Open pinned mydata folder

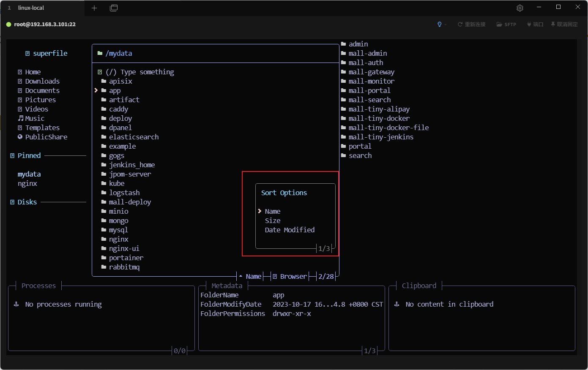click(x=29, y=174)
